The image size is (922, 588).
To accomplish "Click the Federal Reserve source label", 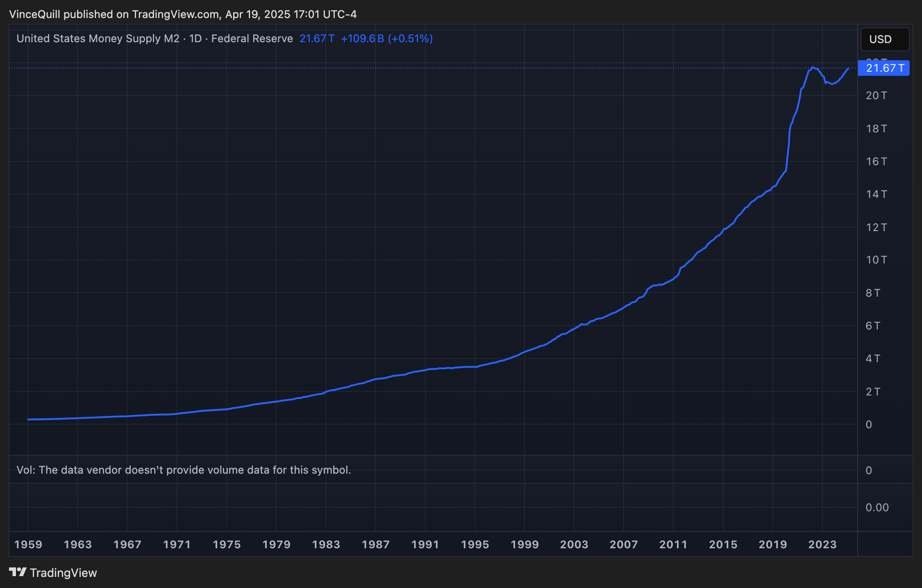I will (x=252, y=39).
